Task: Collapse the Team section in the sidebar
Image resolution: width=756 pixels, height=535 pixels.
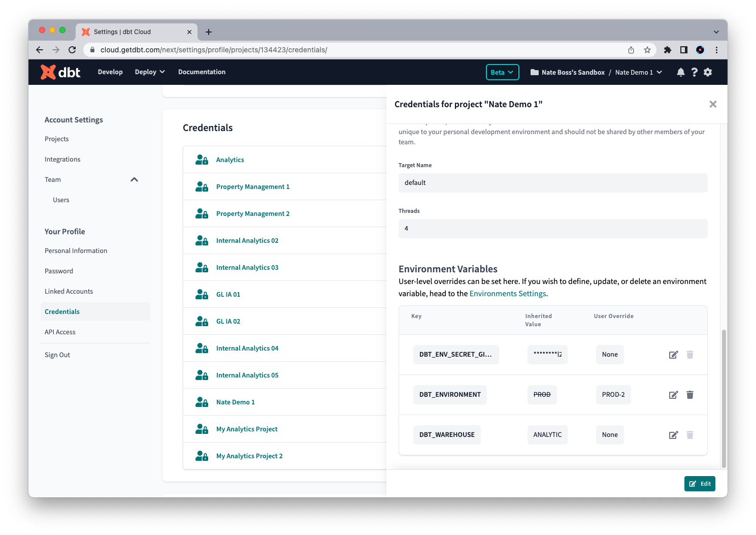Action: point(134,179)
